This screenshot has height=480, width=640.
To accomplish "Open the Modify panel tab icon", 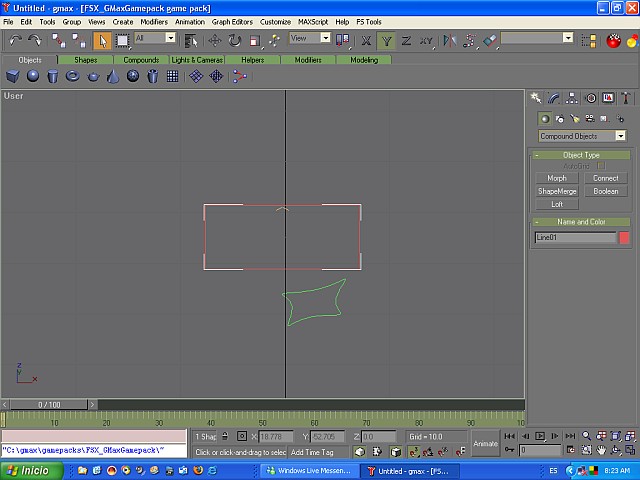I will pos(554,98).
